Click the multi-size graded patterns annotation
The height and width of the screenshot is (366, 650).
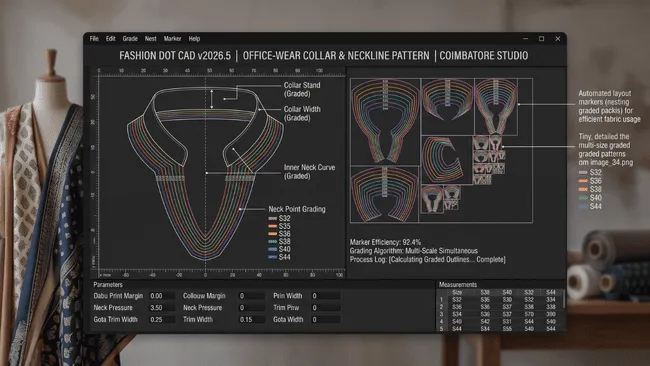[x=606, y=150]
